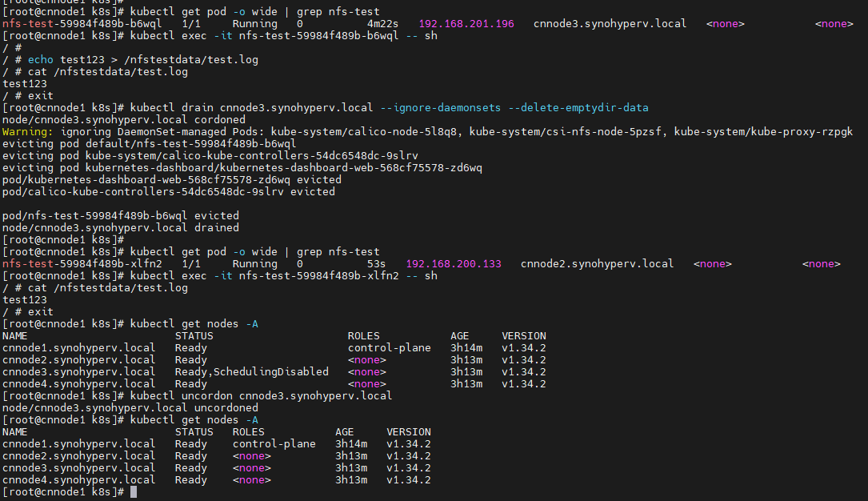
Task: Click '/nfstestdata/test.log' in echo command
Action: (191, 60)
